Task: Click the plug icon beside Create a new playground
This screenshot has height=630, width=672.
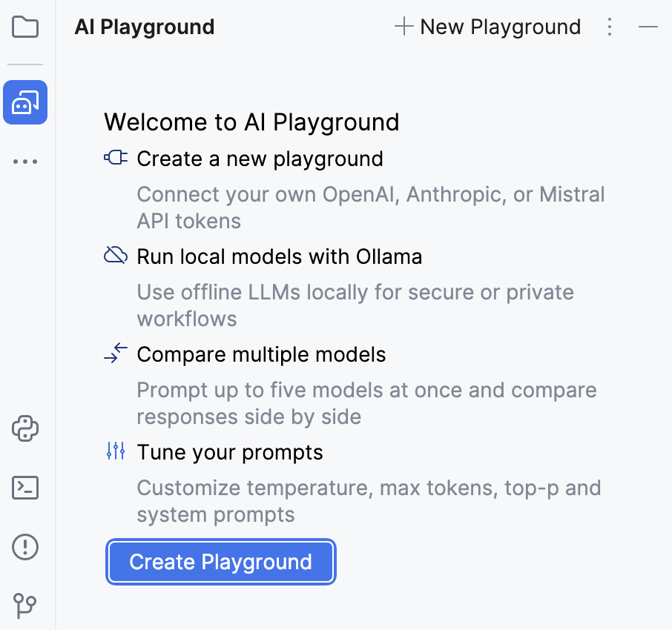Action: (116, 158)
